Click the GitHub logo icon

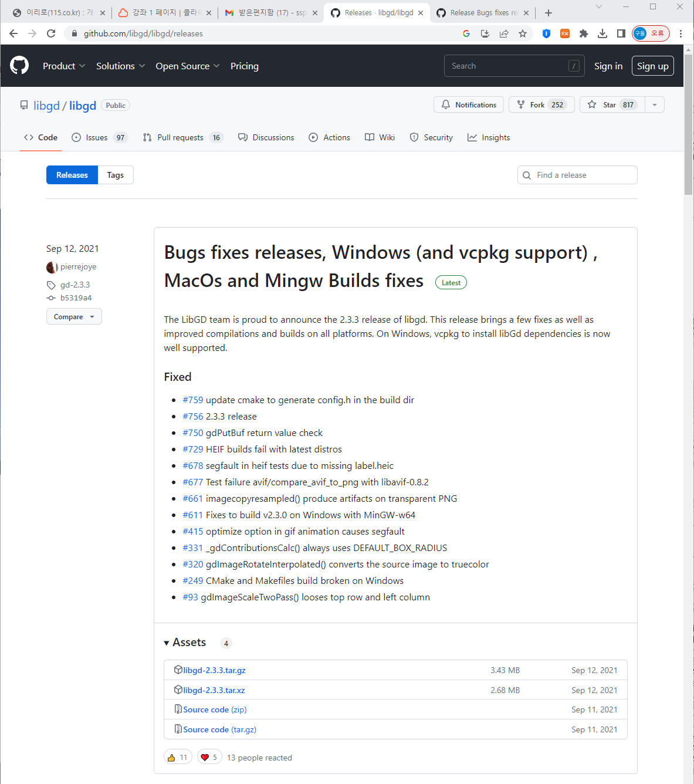coord(19,65)
